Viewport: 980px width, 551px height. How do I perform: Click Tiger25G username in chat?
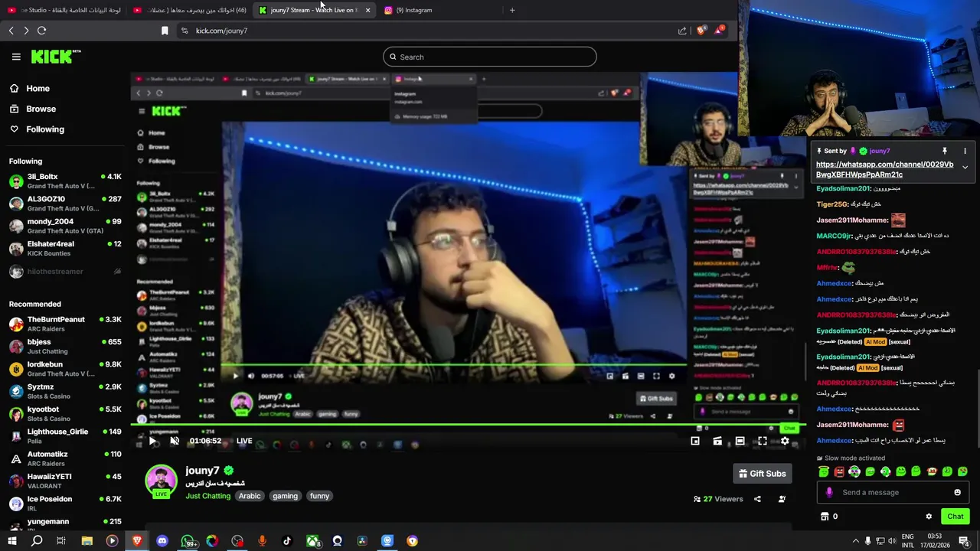pos(832,204)
